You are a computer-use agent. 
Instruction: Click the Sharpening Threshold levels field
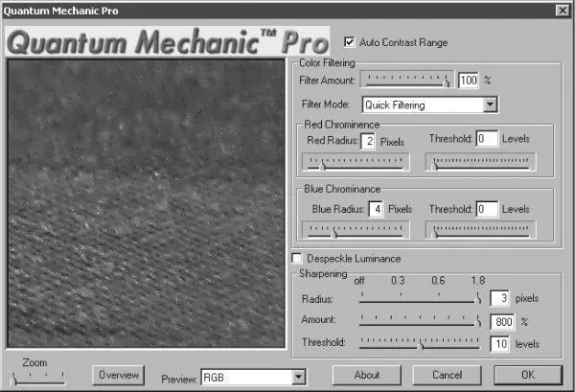499,344
